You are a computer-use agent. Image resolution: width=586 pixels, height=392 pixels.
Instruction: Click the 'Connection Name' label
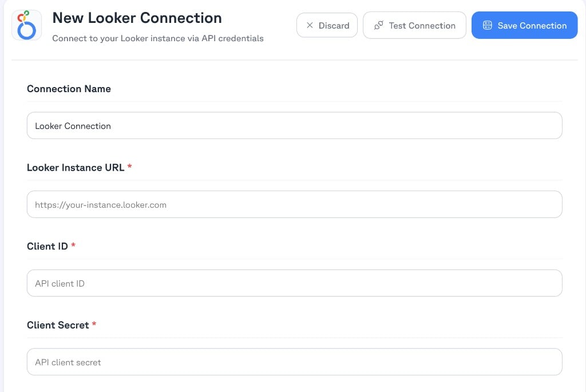click(69, 89)
